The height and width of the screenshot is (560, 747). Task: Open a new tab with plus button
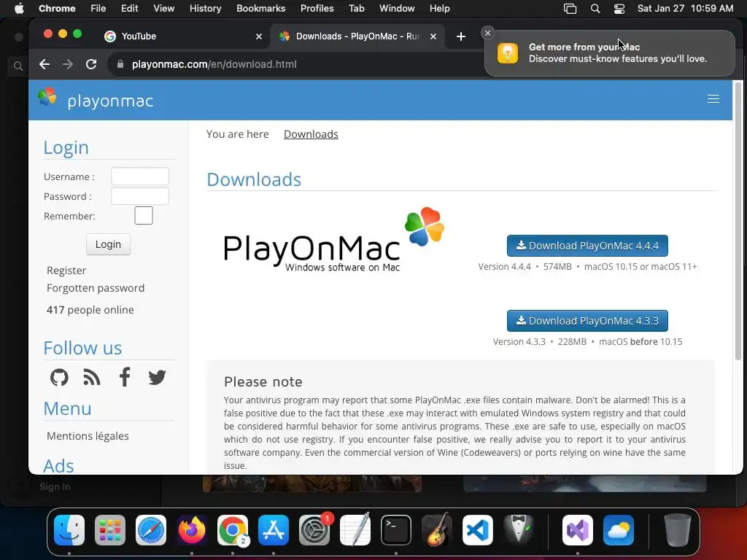(461, 36)
